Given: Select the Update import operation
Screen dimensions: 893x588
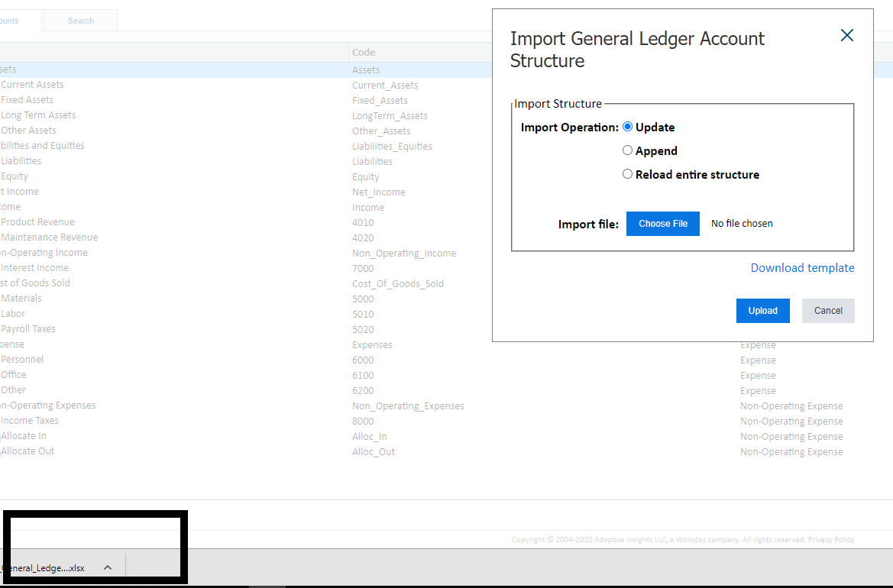Looking at the screenshot, I should click(x=627, y=127).
